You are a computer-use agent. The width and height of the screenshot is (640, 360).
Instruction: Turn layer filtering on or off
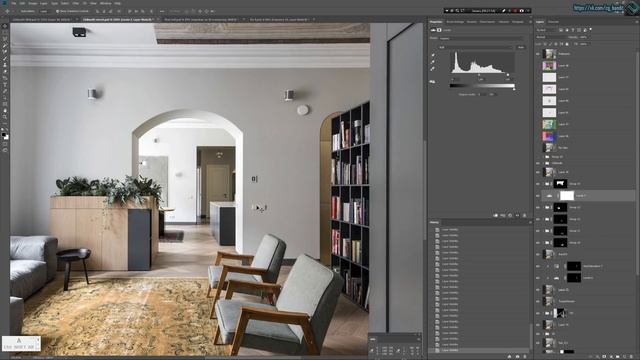point(591,29)
